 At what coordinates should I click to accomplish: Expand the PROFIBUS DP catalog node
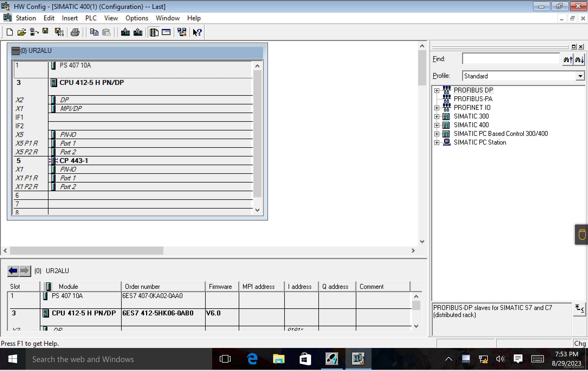437,91
